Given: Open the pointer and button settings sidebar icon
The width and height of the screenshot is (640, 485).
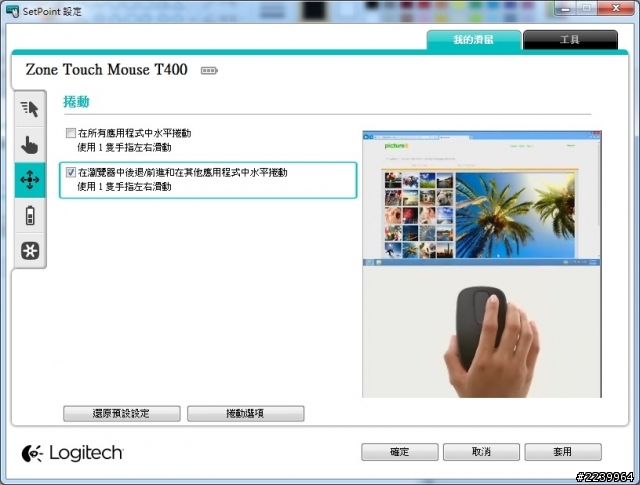Looking at the screenshot, I should [x=30, y=109].
